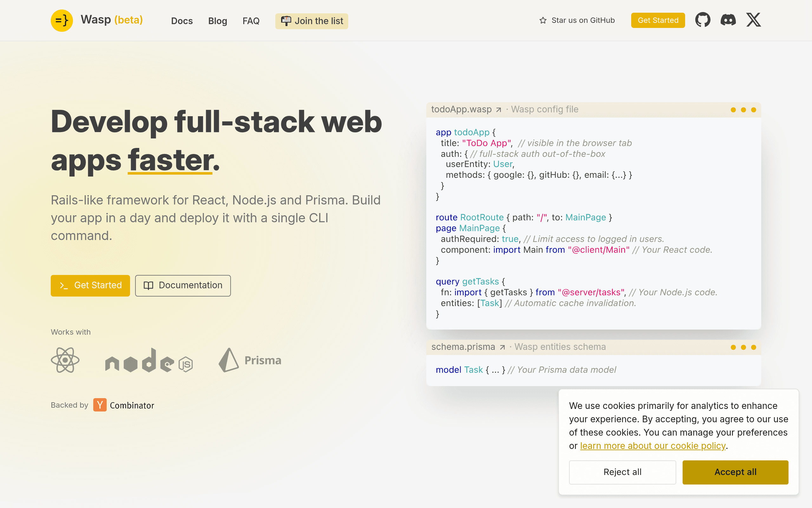The width and height of the screenshot is (812, 508).
Task: Click the book icon on Documentation button
Action: coord(148,285)
